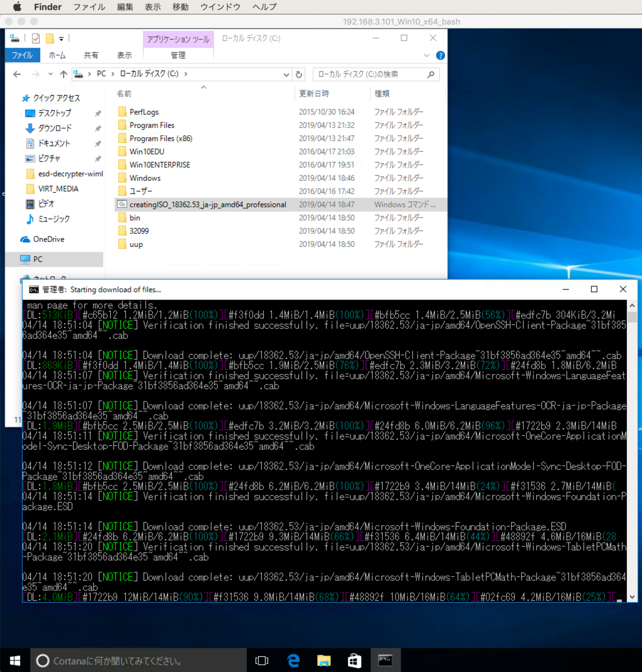Select ローカル ディスク (C:) in the breadcrumb
The width and height of the screenshot is (642, 672).
point(149,74)
